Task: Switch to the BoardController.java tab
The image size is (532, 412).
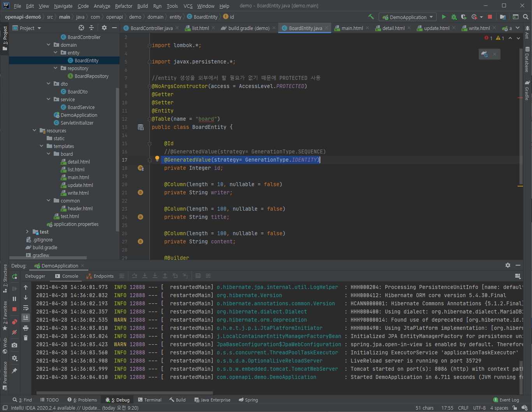Action: (x=151, y=28)
